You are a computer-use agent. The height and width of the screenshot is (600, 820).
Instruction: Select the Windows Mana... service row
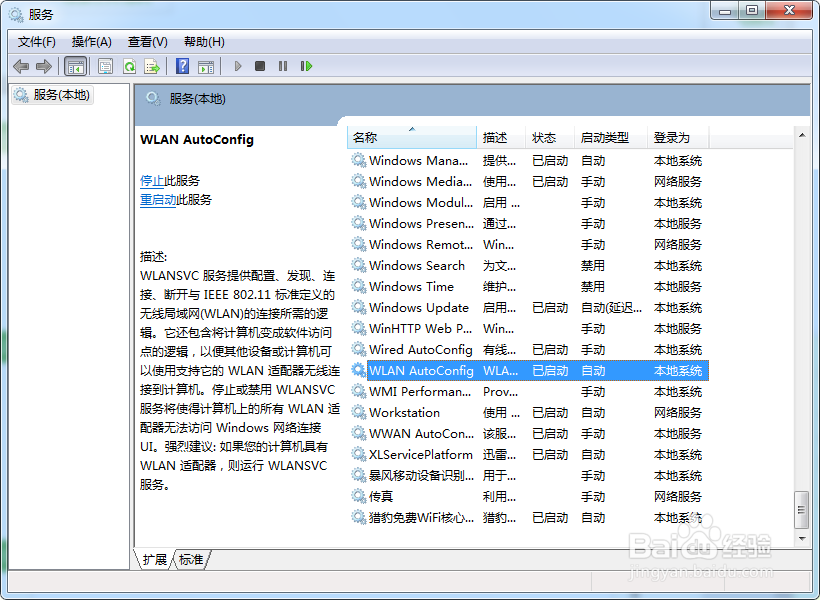pyautogui.click(x=528, y=161)
